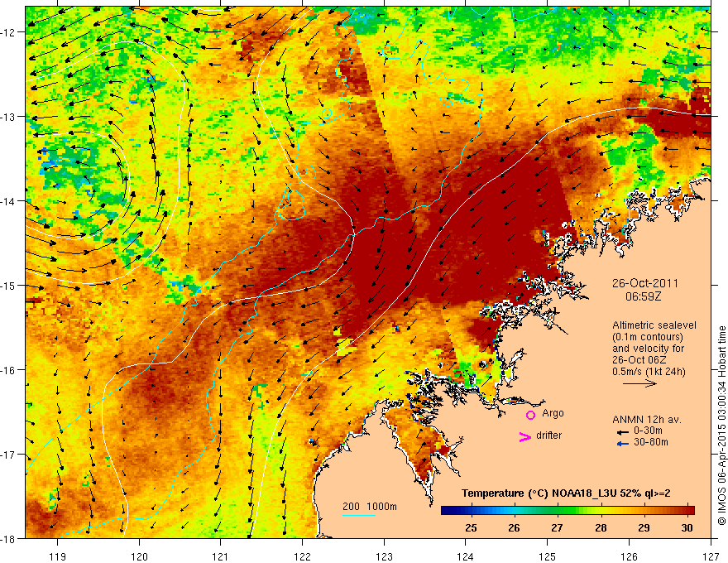Click the latitude axis label -12
Screen dimensions: 728x563
pyautogui.click(x=8, y=32)
